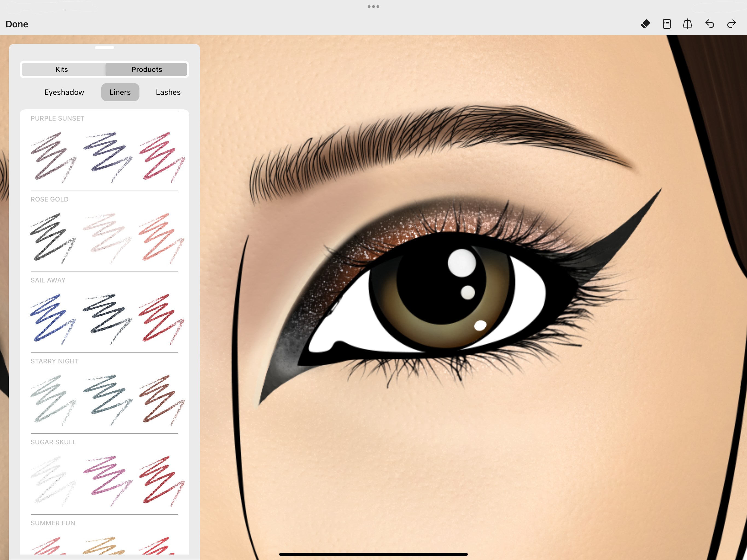
Task: Choose the brown Starry Night liner
Action: [162, 399]
